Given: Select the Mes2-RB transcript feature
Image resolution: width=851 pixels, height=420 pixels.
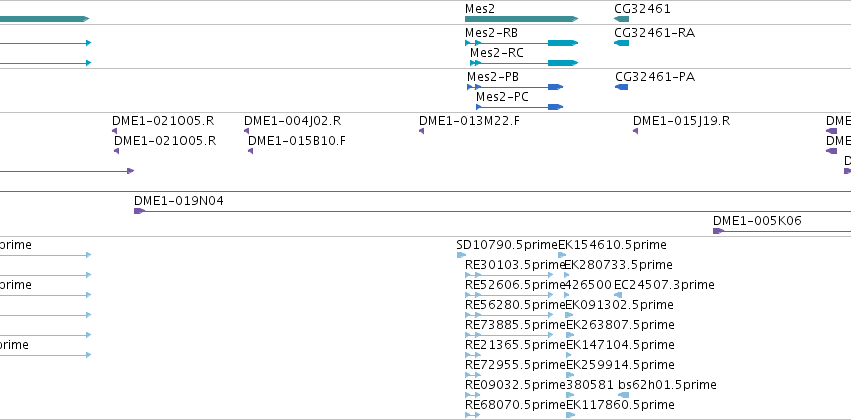Looking at the screenshot, I should click(522, 43).
